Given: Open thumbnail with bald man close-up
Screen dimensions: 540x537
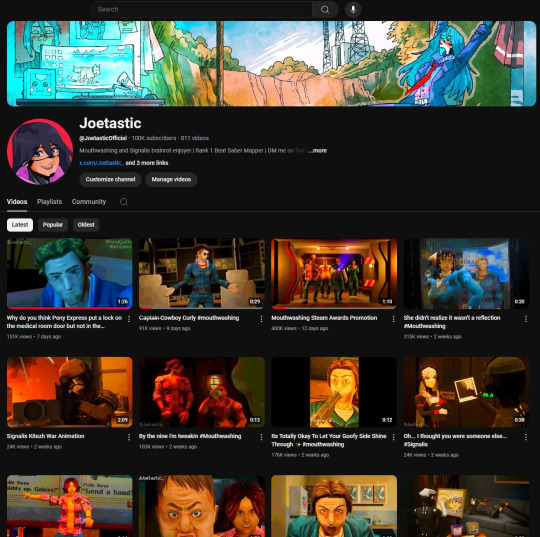Looking at the screenshot, I should click(x=202, y=506).
